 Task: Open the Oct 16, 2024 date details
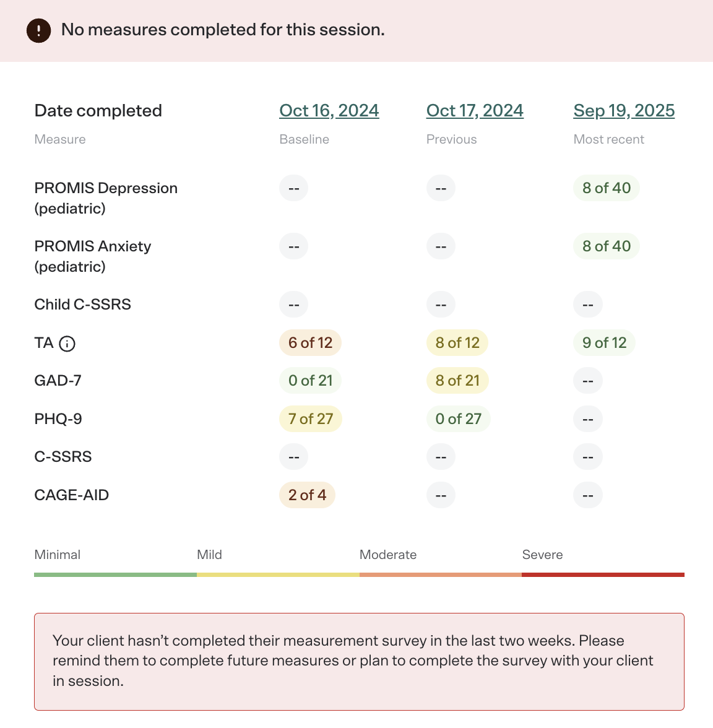coord(329,110)
